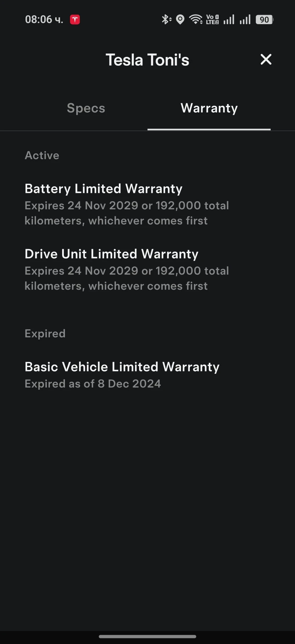295x644 pixels.
Task: Collapse the Expired warranties section
Action: point(45,333)
